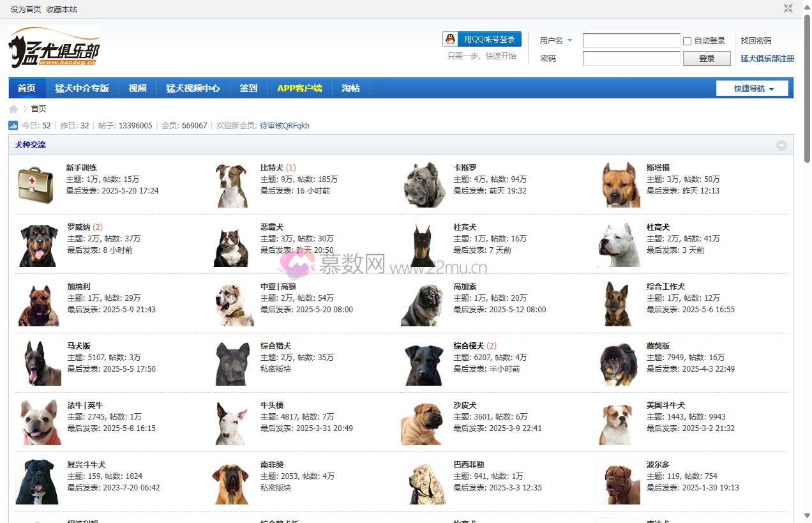Click the 找回密码 link
This screenshot has width=812, height=523.
point(756,40)
